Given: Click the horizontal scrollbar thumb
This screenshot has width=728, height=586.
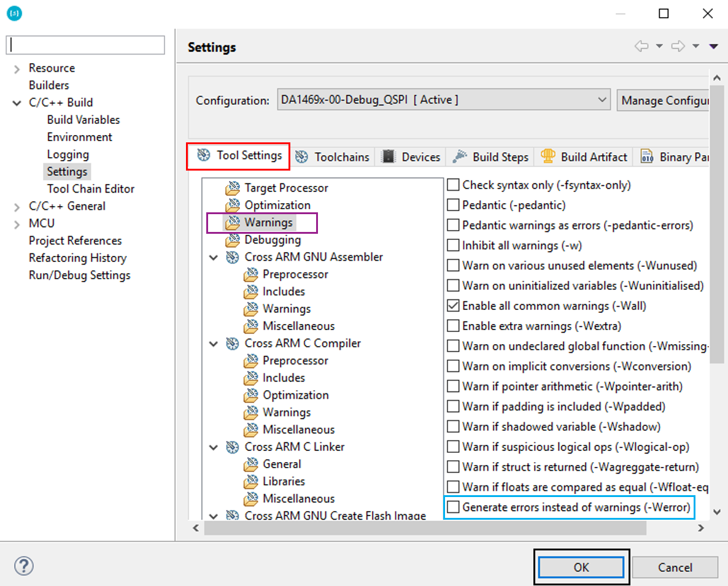Looking at the screenshot, I should click(425, 528).
